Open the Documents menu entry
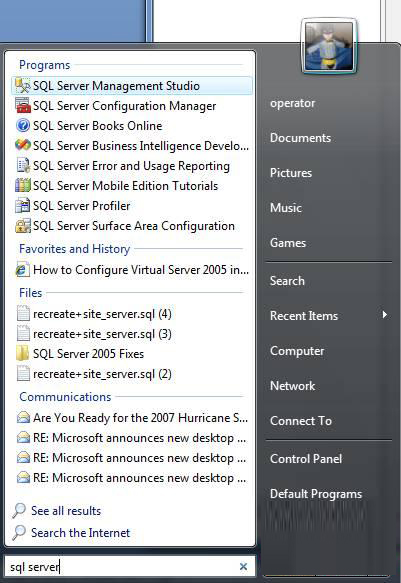Image resolution: width=401 pixels, height=583 pixels. pyautogui.click(x=300, y=138)
